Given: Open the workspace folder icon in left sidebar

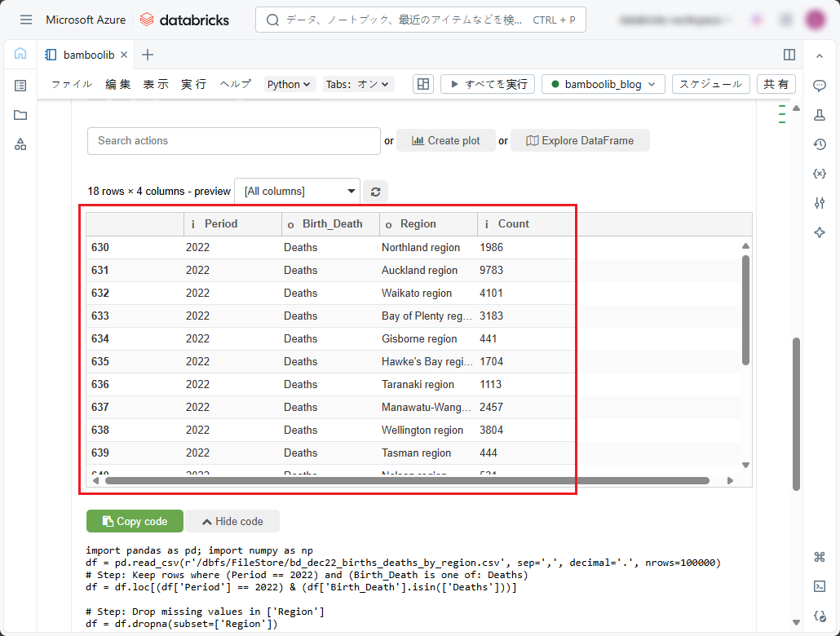Looking at the screenshot, I should click(x=20, y=115).
